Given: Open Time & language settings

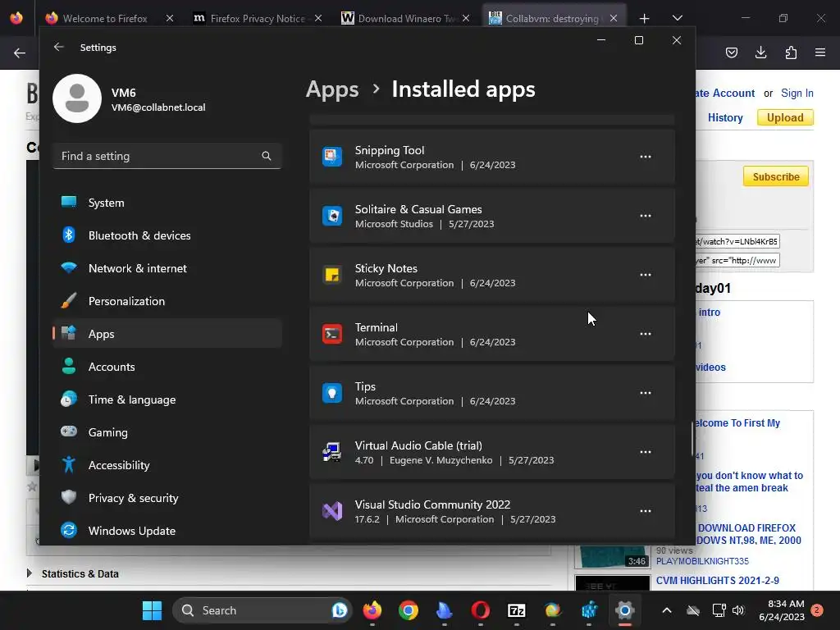Looking at the screenshot, I should pos(167,399).
